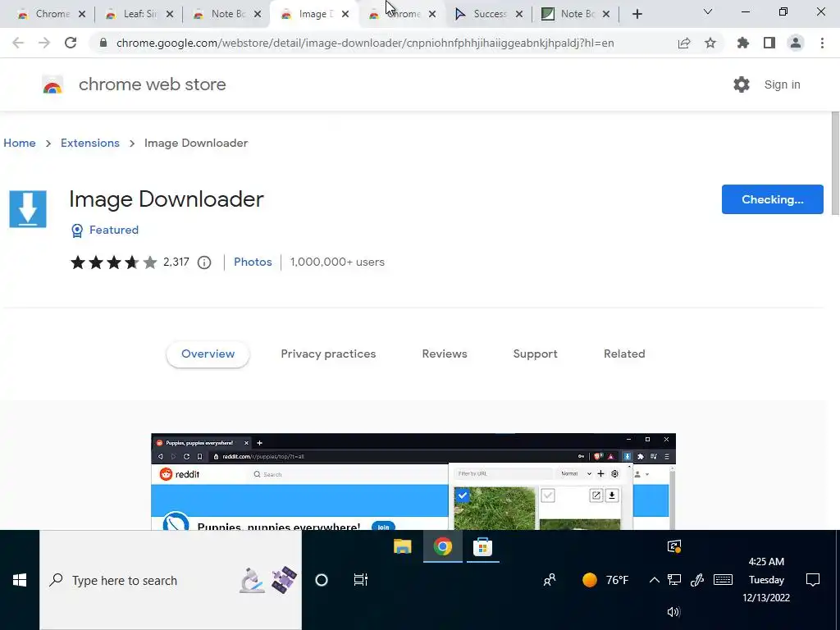Click the blue Checking... button
840x630 pixels.
773,199
